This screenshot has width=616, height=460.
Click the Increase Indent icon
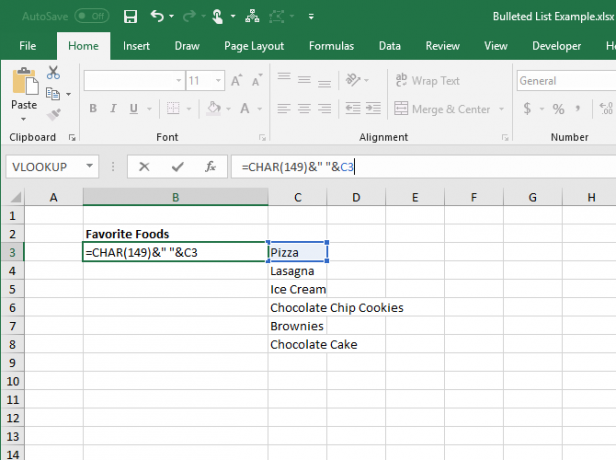[x=373, y=108]
